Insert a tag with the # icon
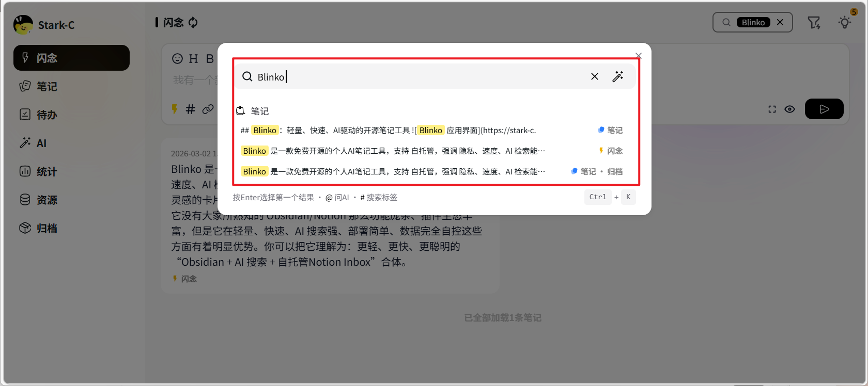868x386 pixels. click(191, 109)
